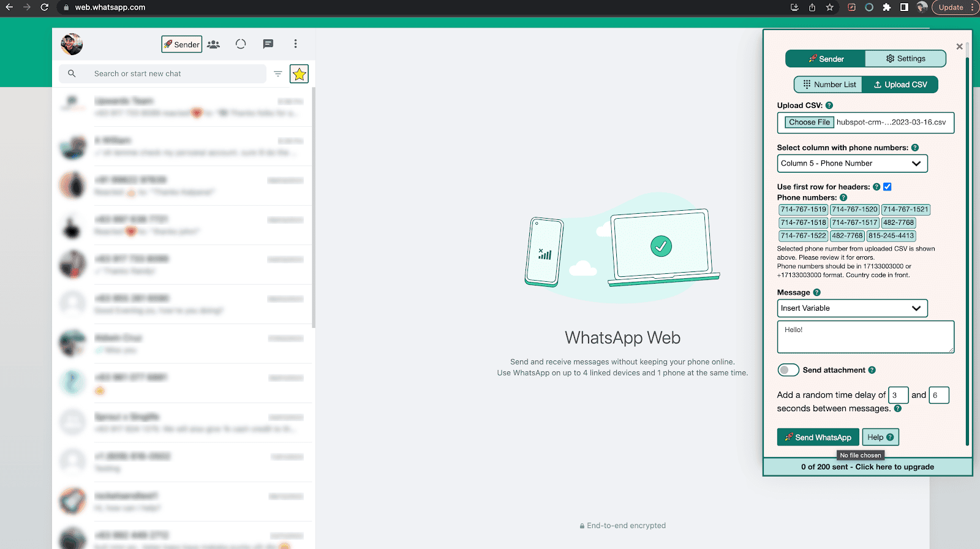
Task: Click the profile avatar picture
Action: pos(72,44)
